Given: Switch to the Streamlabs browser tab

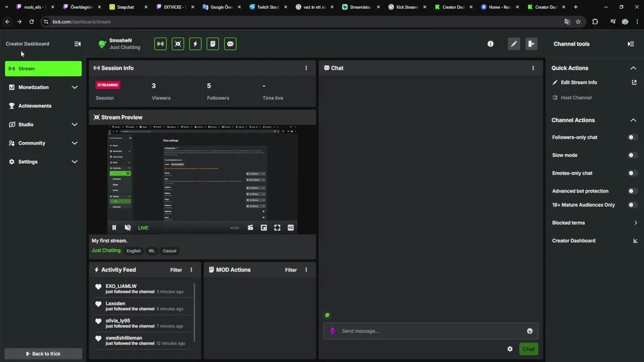Looking at the screenshot, I should click(360, 7).
